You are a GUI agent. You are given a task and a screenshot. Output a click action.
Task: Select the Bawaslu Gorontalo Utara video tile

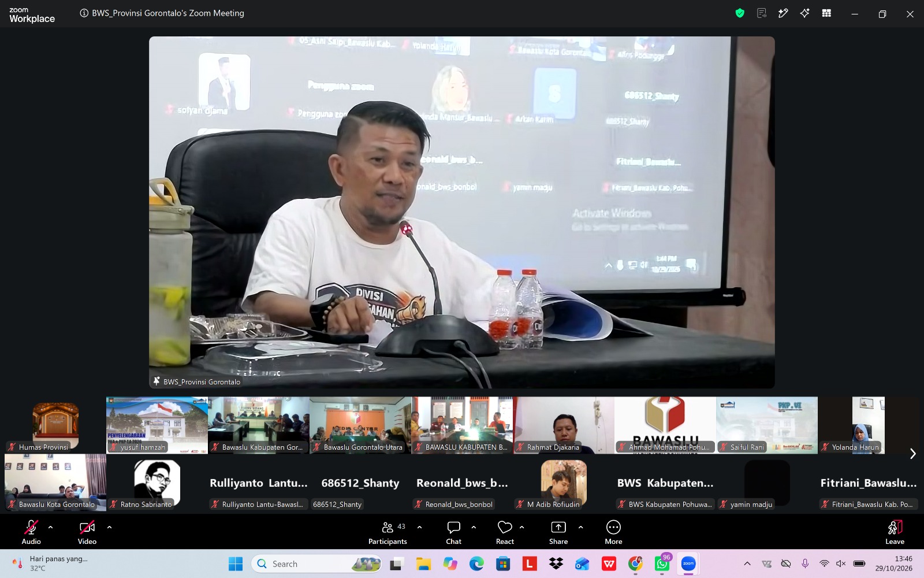tap(360, 425)
